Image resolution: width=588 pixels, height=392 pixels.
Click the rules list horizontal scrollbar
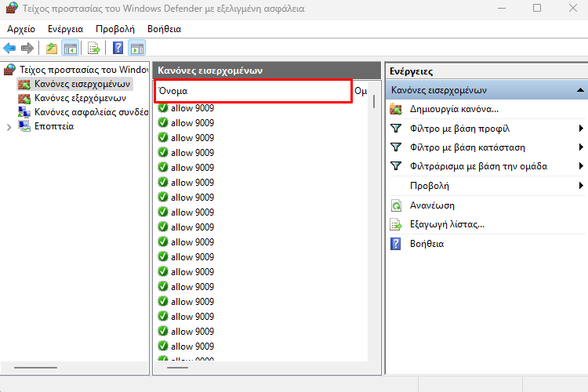click(177, 368)
